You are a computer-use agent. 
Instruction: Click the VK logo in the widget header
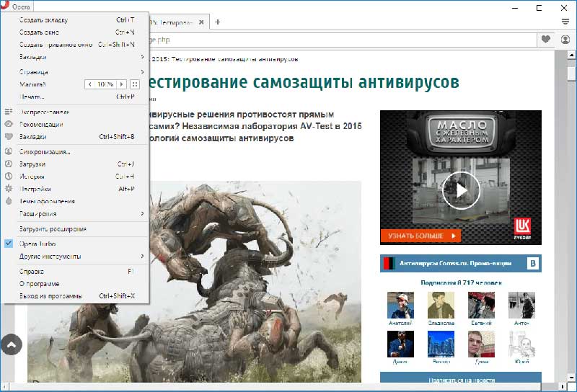(x=533, y=264)
